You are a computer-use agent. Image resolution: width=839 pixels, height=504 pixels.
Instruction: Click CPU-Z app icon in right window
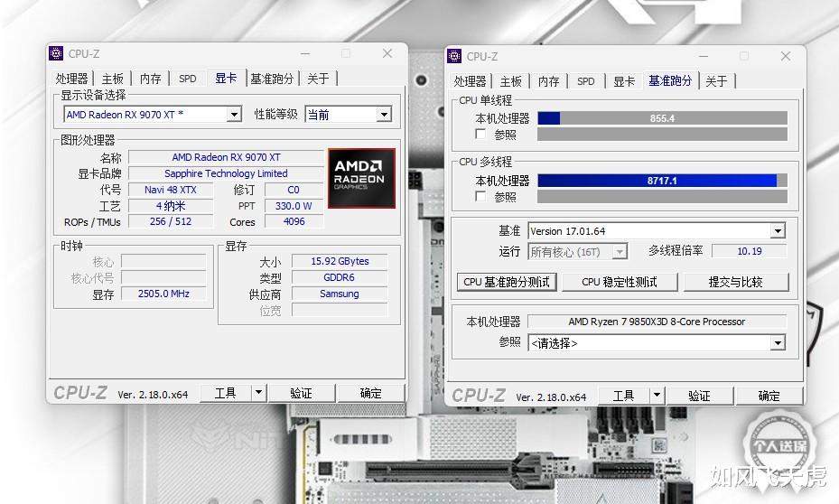click(453, 56)
